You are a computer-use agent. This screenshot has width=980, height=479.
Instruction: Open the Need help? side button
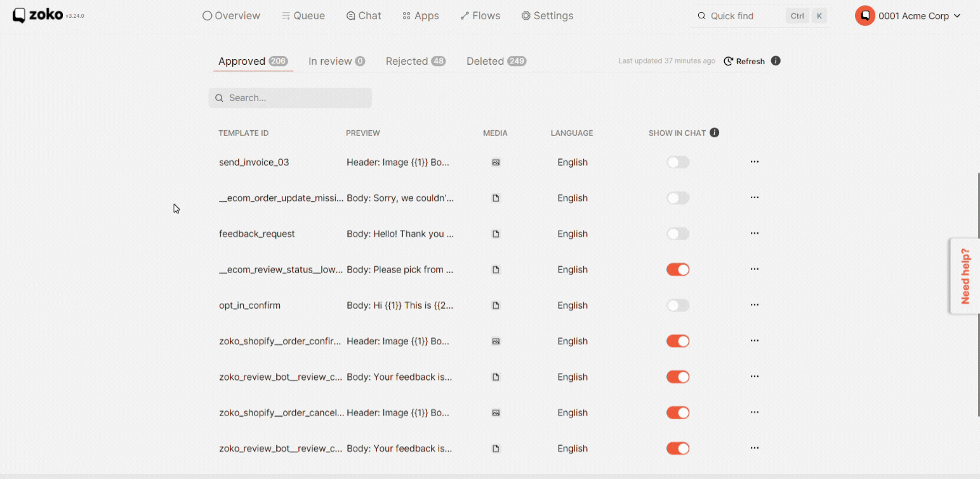(965, 276)
